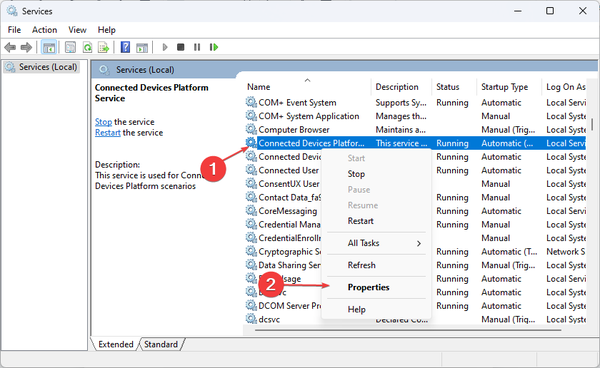Click the gear icon of Cryptographic Services
The image size is (600, 368).
pyautogui.click(x=251, y=251)
